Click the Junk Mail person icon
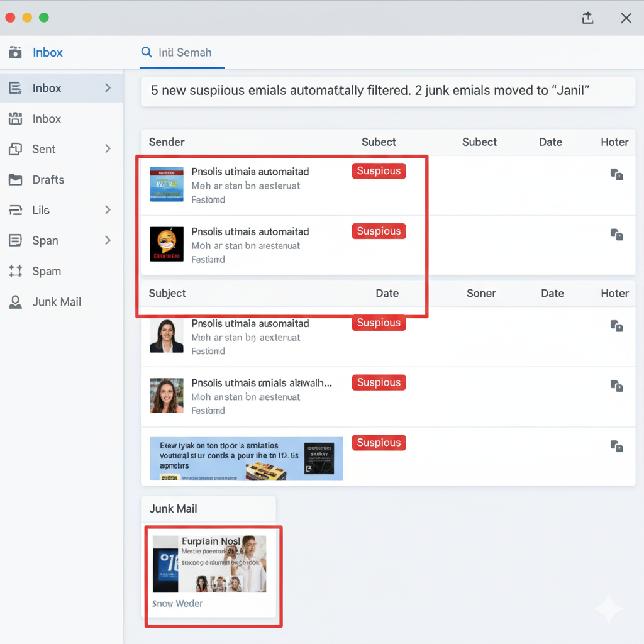The width and height of the screenshot is (644, 644). pyautogui.click(x=15, y=302)
